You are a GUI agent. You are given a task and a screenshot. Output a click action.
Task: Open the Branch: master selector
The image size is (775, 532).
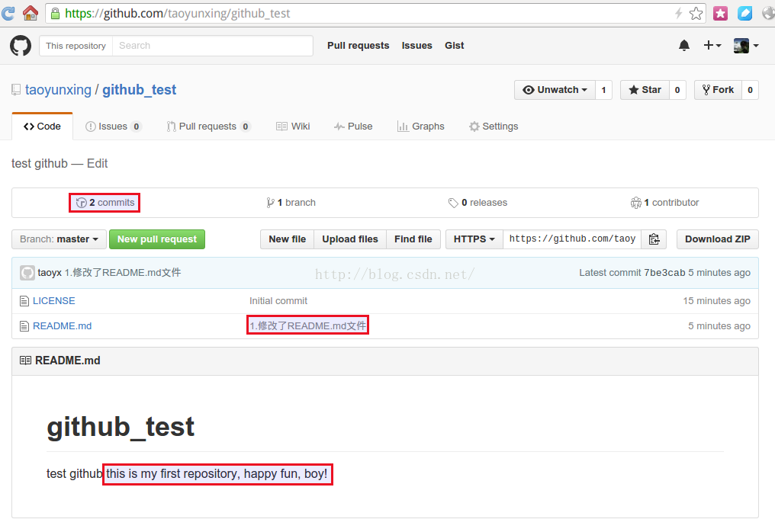pyautogui.click(x=59, y=239)
